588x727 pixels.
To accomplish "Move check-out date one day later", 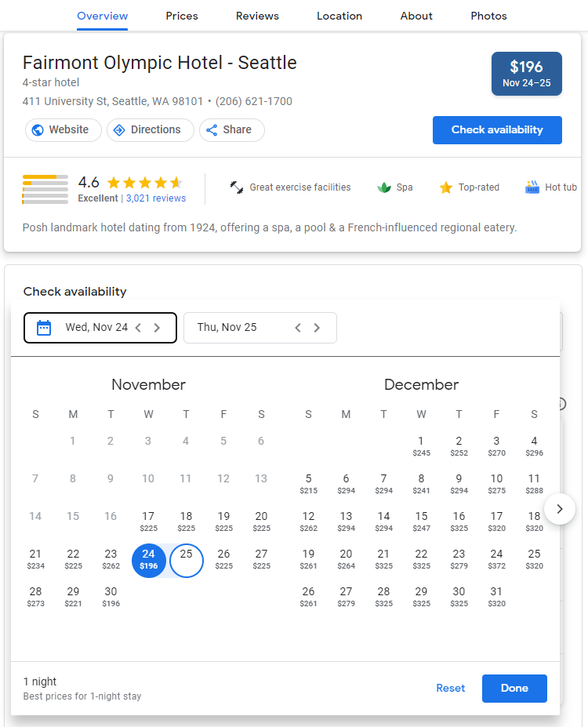I will pos(317,328).
